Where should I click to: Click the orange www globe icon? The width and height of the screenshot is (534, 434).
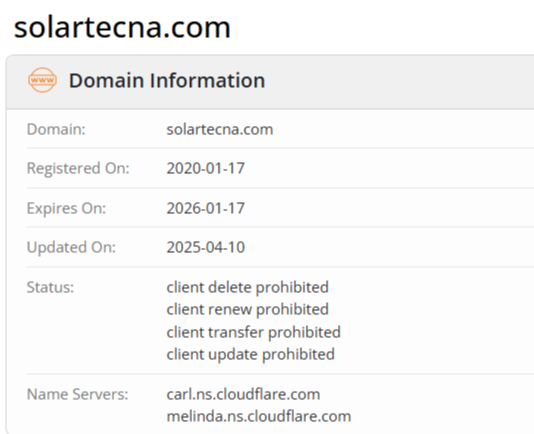(42, 80)
